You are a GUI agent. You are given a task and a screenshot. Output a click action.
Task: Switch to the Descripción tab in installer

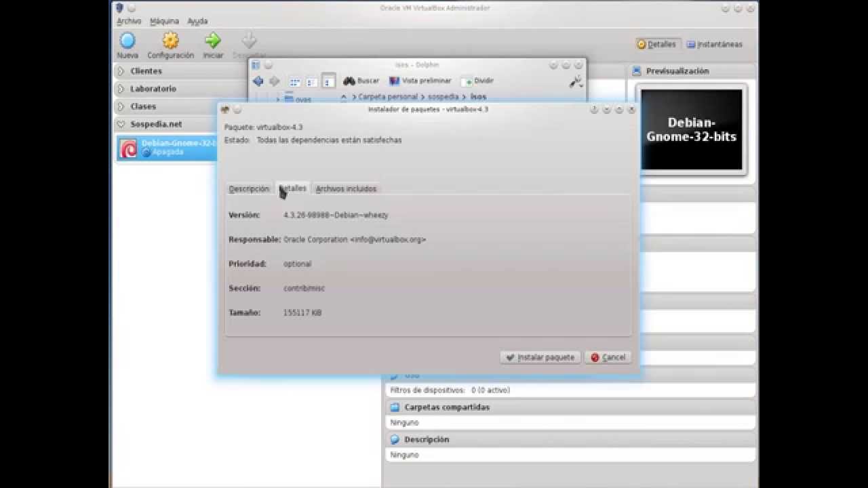(x=249, y=189)
